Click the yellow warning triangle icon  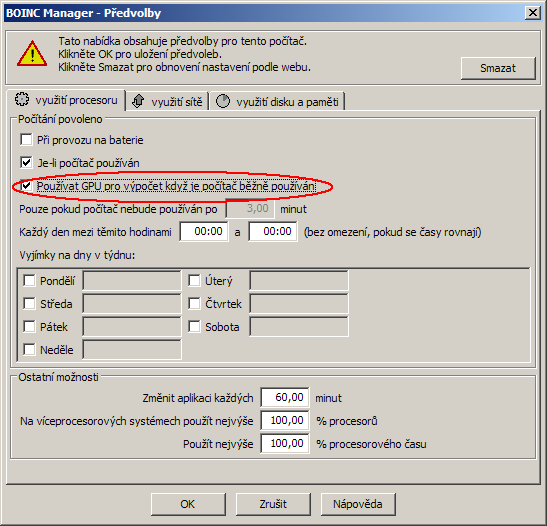pyautogui.click(x=32, y=54)
